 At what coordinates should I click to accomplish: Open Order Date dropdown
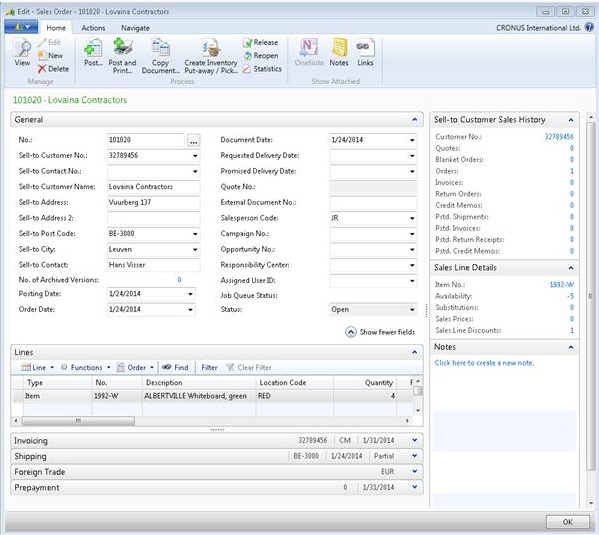point(190,310)
